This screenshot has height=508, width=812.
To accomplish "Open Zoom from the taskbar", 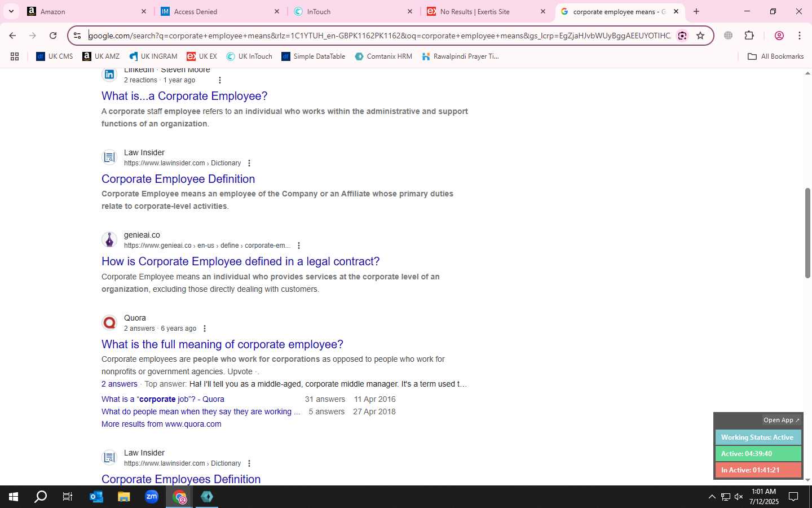I will 152,497.
